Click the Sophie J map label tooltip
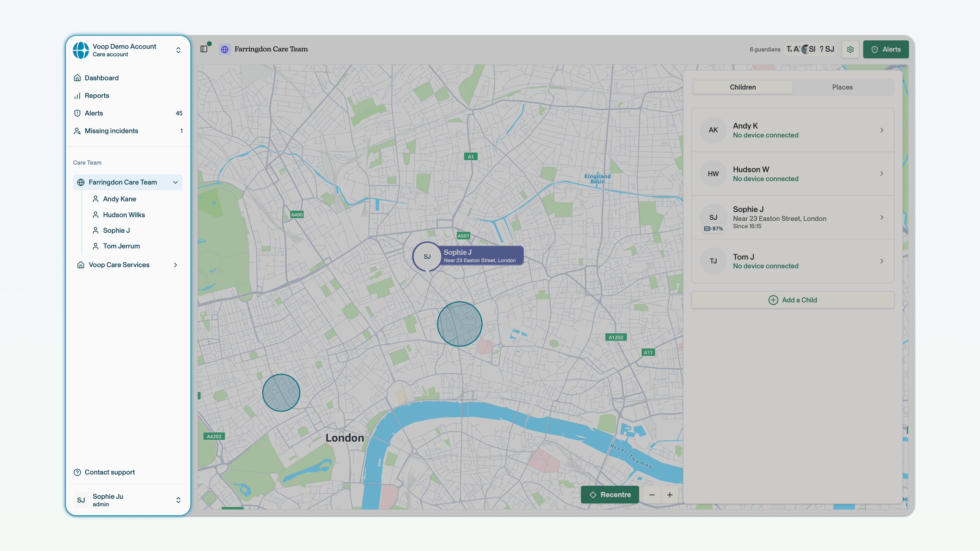Viewport: 980px width, 551px height. (482, 256)
